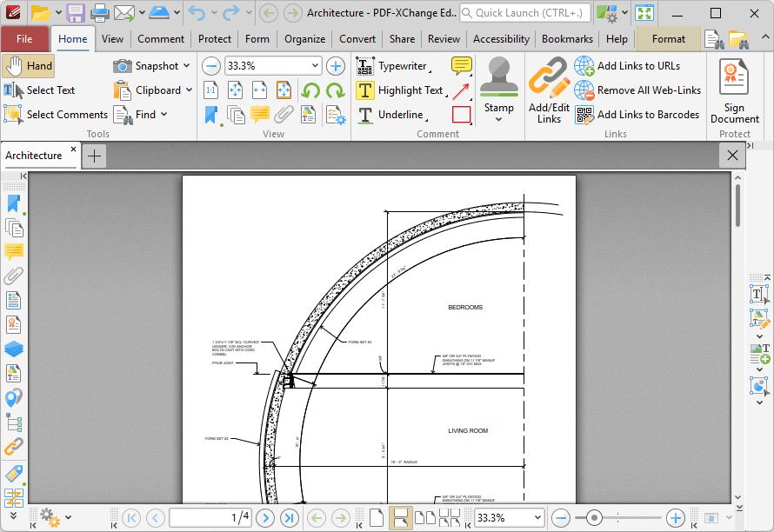
Task: Select Two Pages layout in status bar
Action: tap(425, 518)
